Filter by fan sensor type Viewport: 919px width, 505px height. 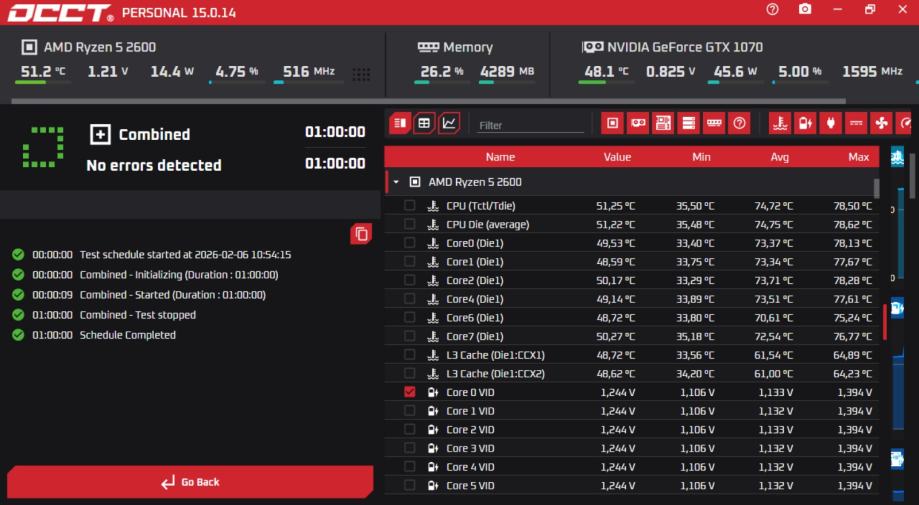(x=881, y=123)
